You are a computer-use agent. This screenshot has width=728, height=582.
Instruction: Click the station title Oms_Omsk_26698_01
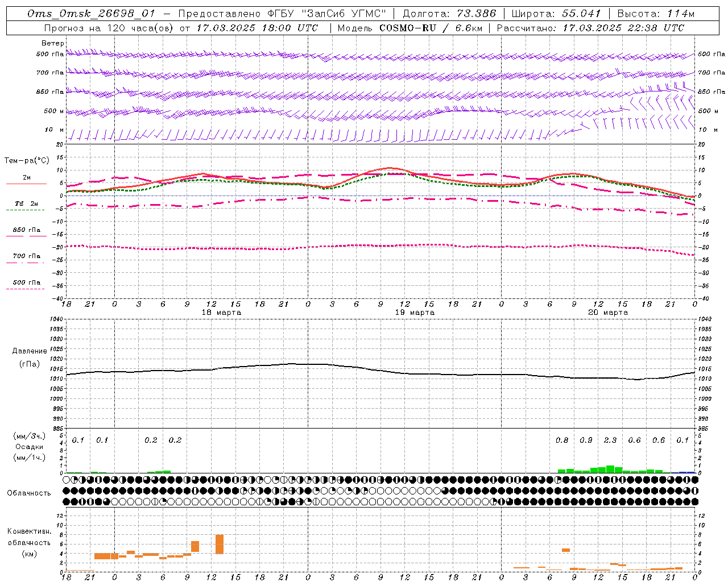[x=92, y=14]
